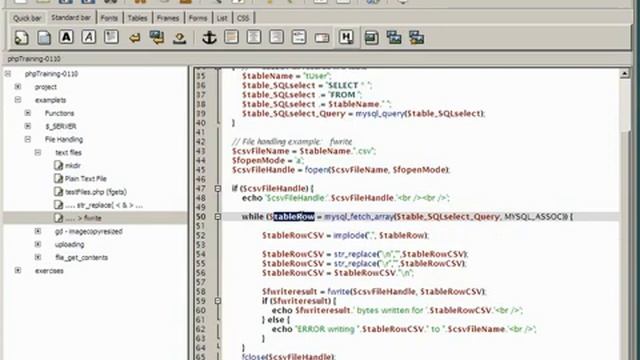The image size is (640, 360).
Task: Open the Fonts tab
Action: pyautogui.click(x=109, y=18)
